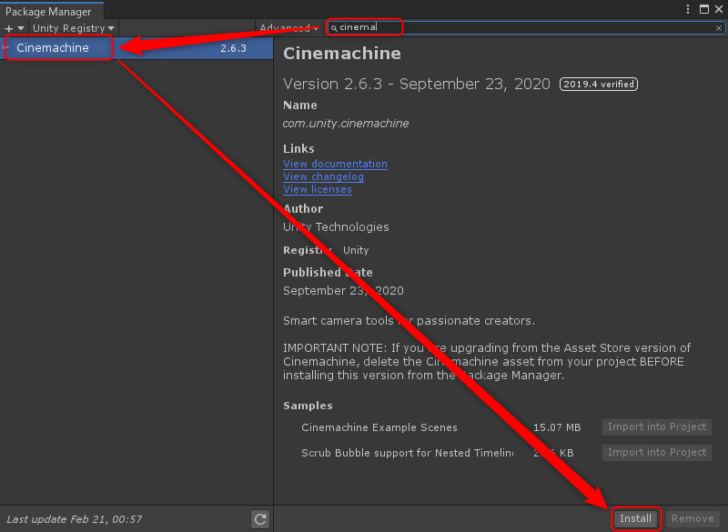Screen dimensions: 728x532
Task: Open the Unity Registry scope dropdown
Action: pyautogui.click(x=73, y=28)
